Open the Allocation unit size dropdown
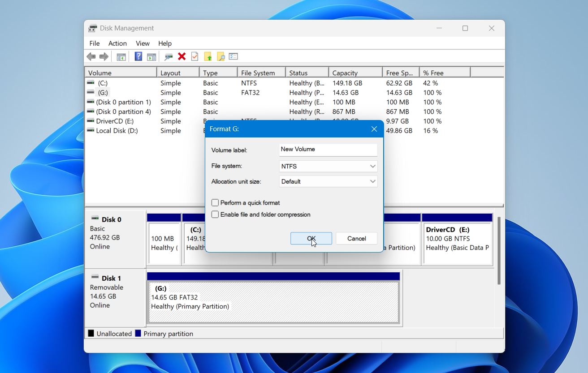Viewport: 588px width, 373px height. tap(328, 181)
